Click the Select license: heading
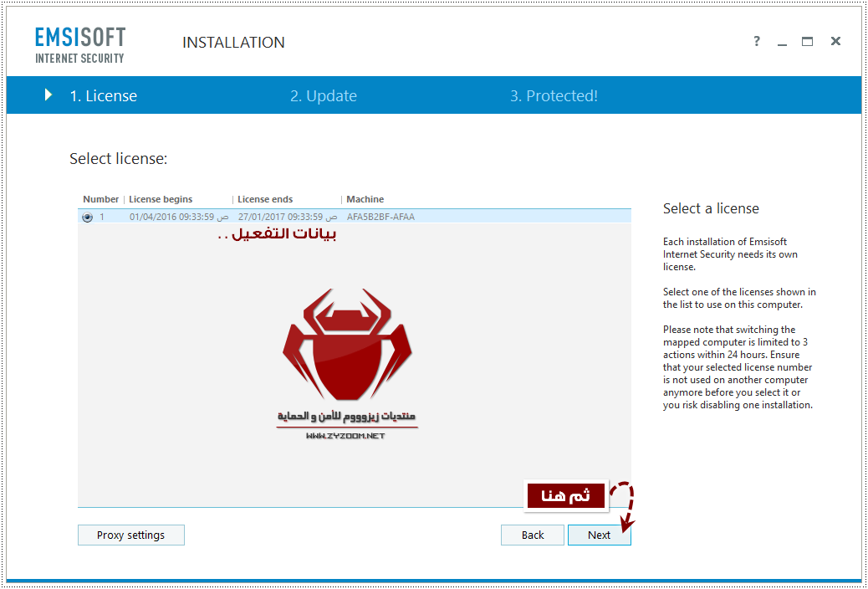868x589 pixels. 119,159
